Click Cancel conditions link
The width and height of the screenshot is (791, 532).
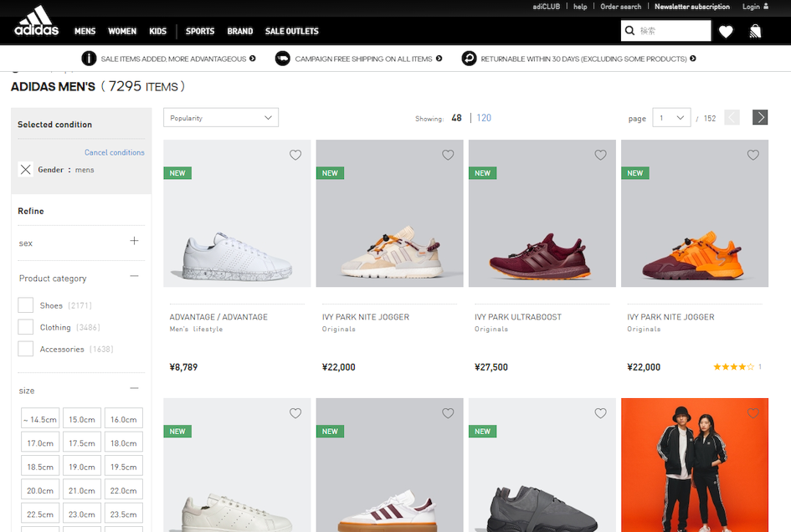(115, 152)
